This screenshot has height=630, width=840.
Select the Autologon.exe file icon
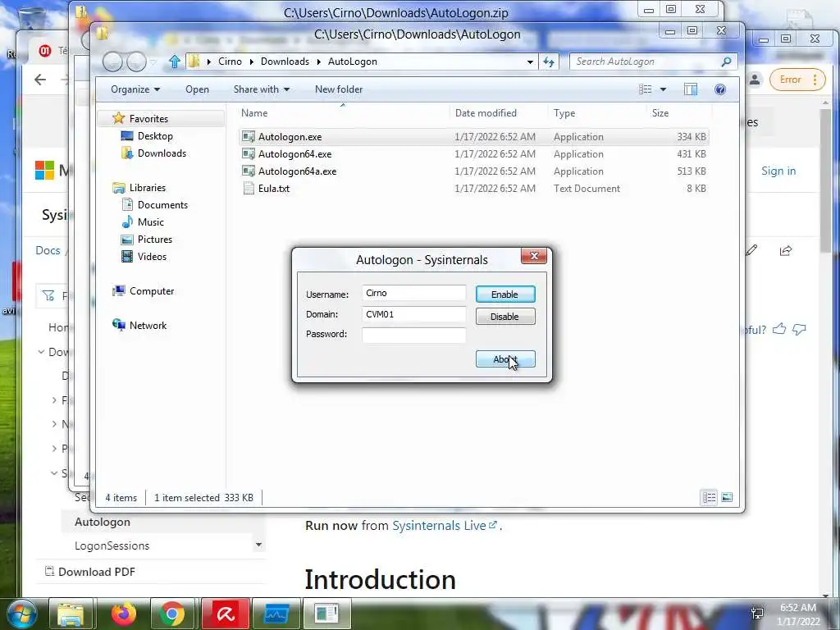(x=248, y=137)
